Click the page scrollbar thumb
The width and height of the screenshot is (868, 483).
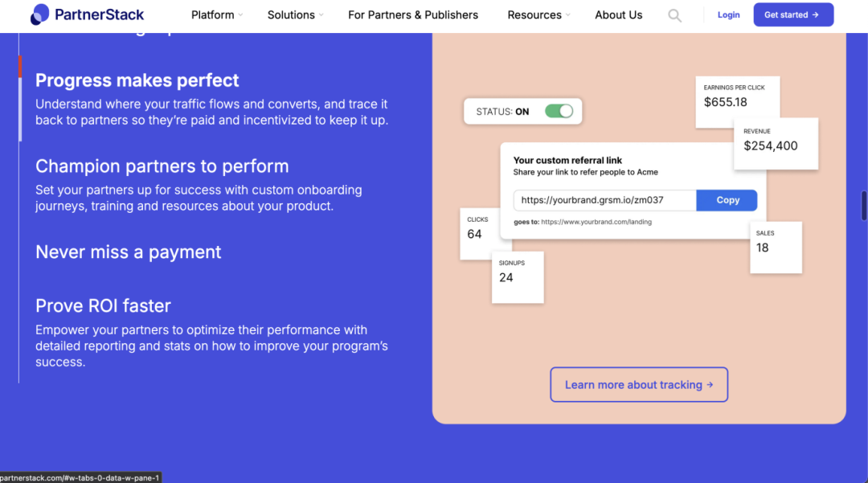(x=864, y=206)
